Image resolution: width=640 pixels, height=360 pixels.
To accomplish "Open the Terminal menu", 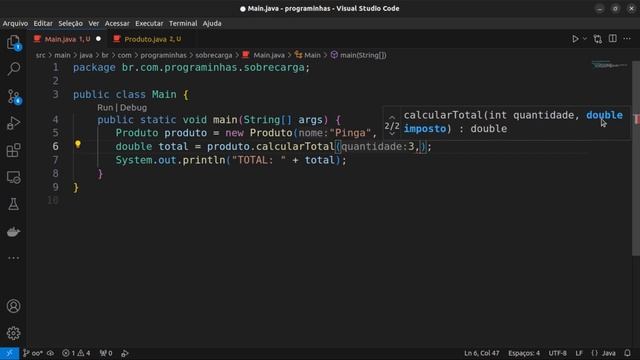I will click(x=183, y=23).
